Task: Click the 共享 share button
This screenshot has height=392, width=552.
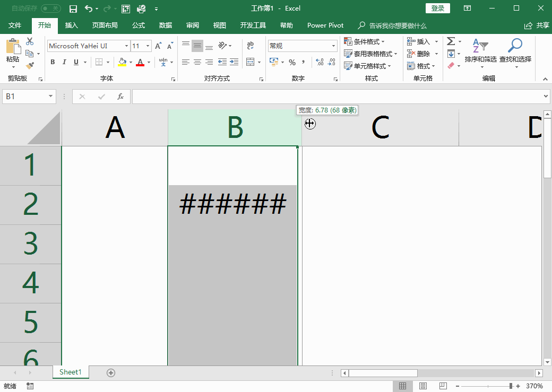Action: click(537, 25)
